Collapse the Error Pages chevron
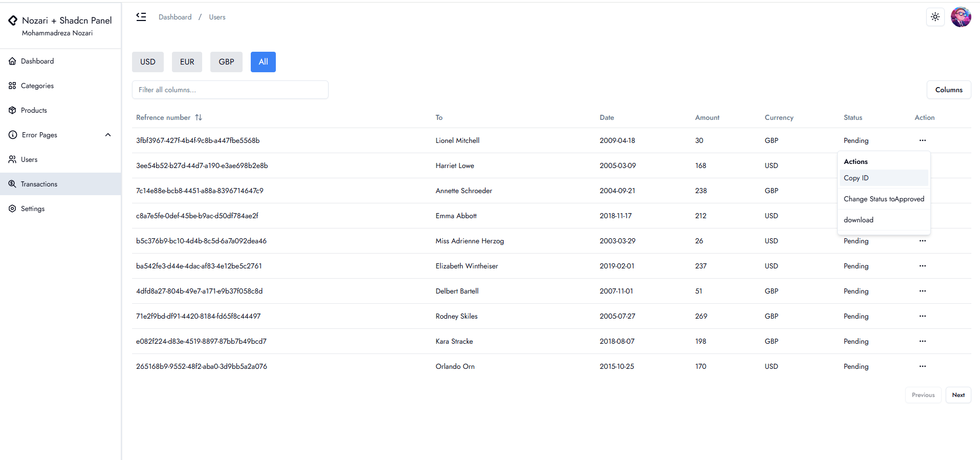This screenshot has width=980, height=460. [108, 135]
